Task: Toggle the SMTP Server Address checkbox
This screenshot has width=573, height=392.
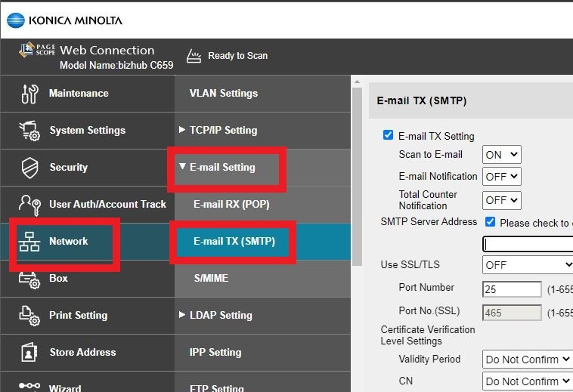Action: (x=490, y=222)
